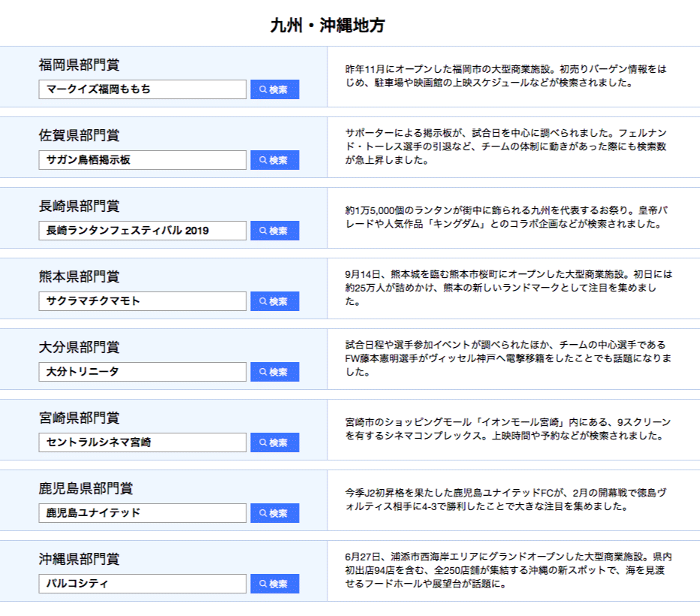This screenshot has width=700, height=616.
Task: Search 鹿児島ユナイテッド using its 検索 button
Action: (x=274, y=513)
